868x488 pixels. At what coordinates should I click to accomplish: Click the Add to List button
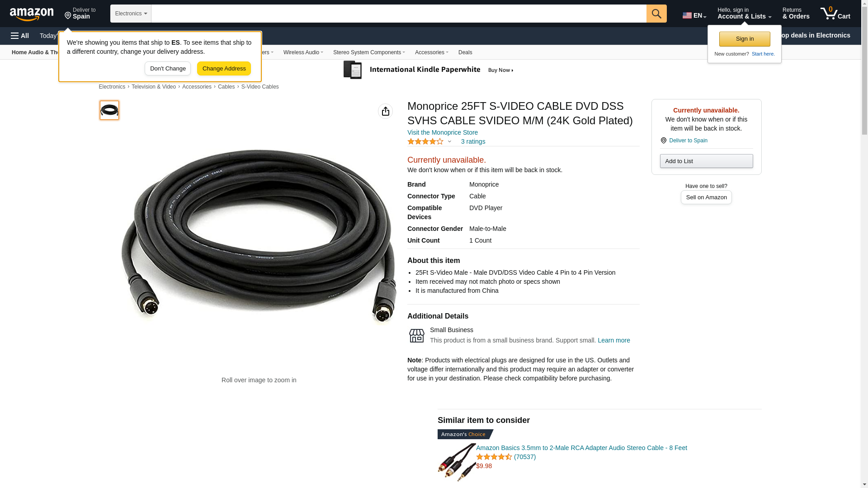pos(706,161)
